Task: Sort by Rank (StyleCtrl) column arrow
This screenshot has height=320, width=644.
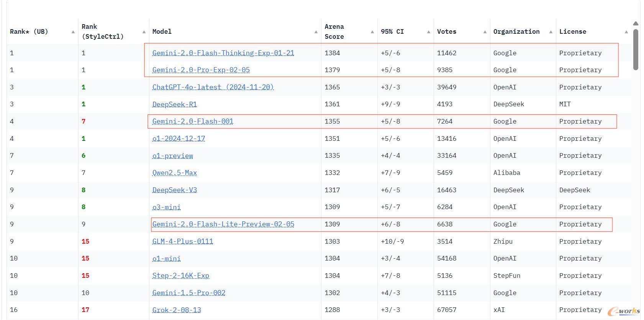Action: (x=144, y=32)
